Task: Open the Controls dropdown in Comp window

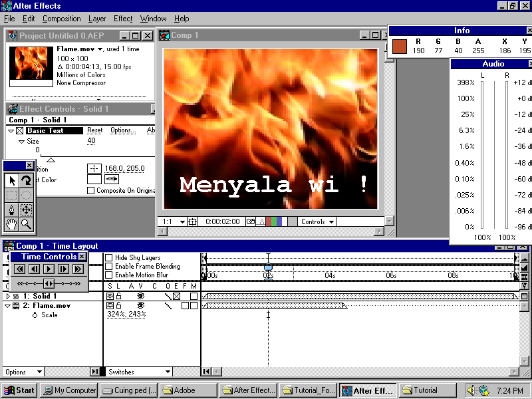Action: click(x=317, y=221)
